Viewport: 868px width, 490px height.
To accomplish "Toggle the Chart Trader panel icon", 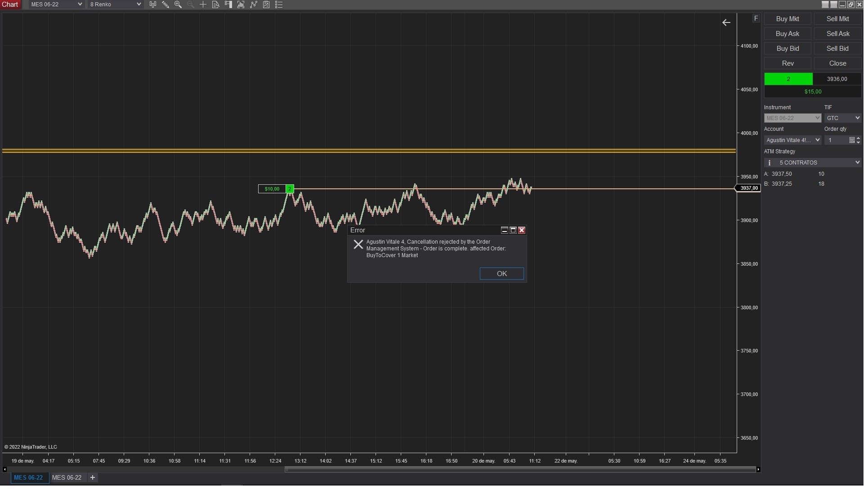I will (x=229, y=4).
